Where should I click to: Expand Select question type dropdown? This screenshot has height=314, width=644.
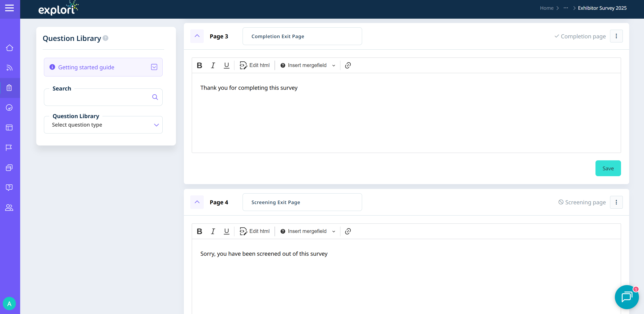click(103, 125)
